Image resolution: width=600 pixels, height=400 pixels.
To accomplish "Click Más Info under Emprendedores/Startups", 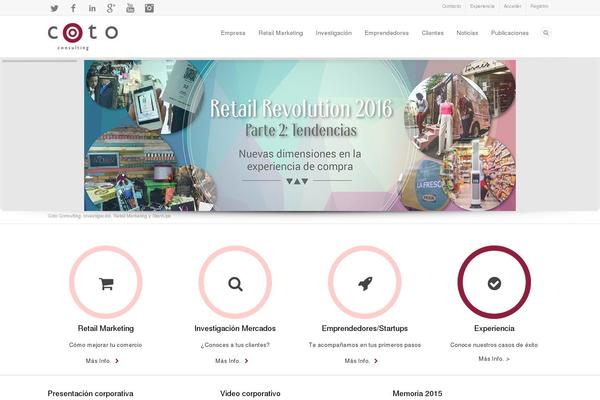I will click(x=361, y=361).
